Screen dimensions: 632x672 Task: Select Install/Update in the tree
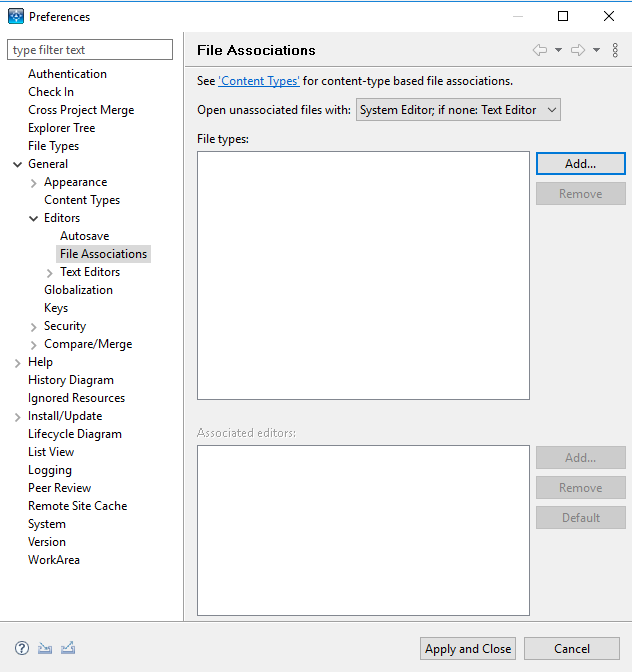[x=65, y=416]
